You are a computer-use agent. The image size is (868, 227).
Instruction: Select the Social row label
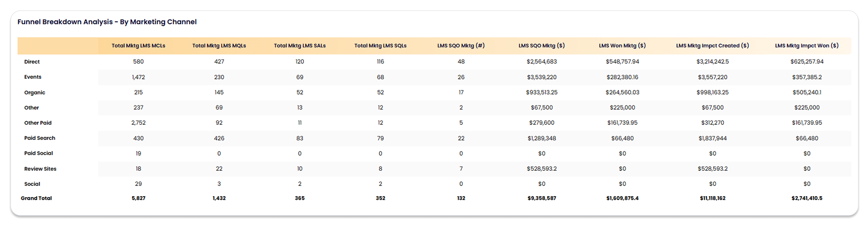tap(32, 184)
